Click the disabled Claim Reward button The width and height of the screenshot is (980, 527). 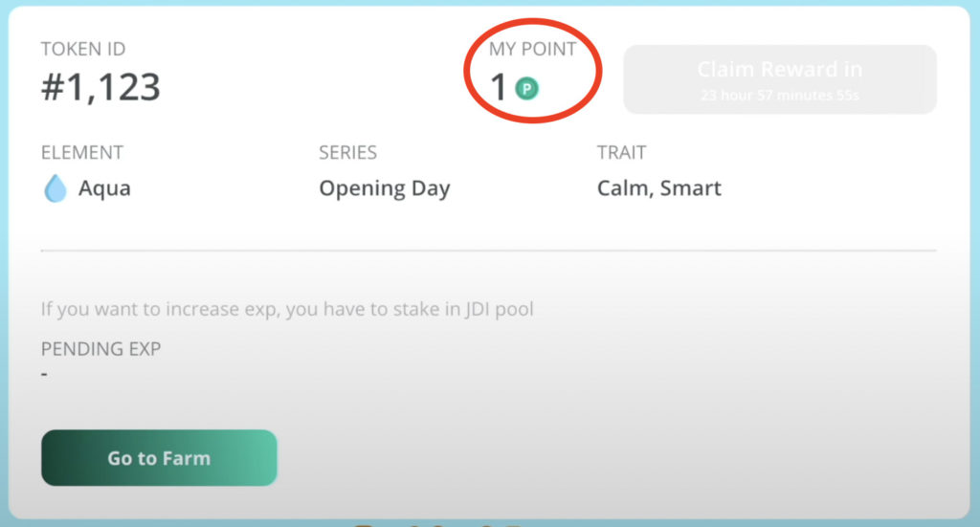pos(780,79)
